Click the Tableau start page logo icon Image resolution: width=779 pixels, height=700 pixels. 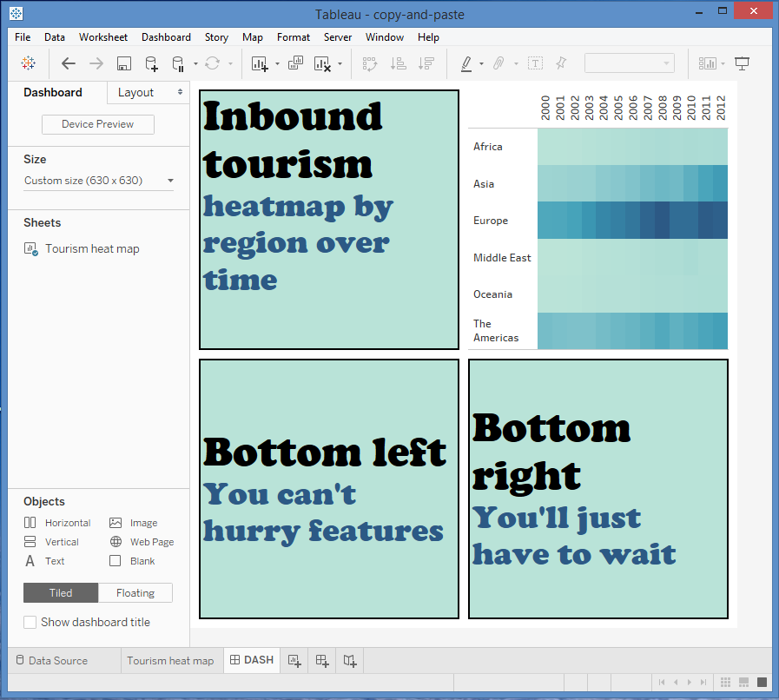(29, 63)
